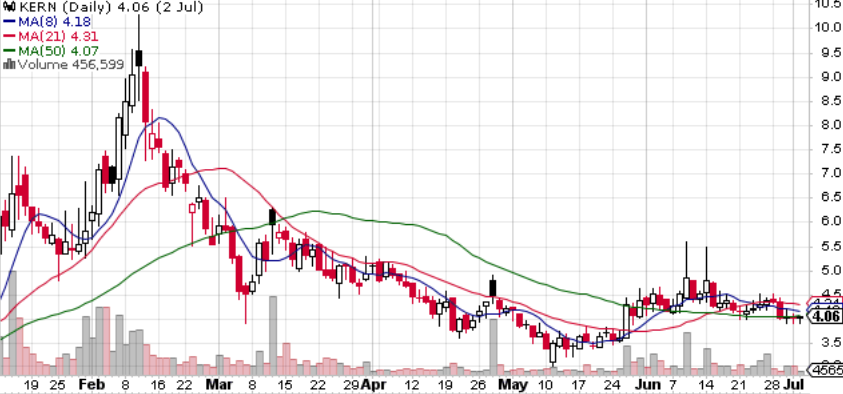Click the 25 date label before Feb
This screenshot has width=843, height=394.
[x=58, y=385]
